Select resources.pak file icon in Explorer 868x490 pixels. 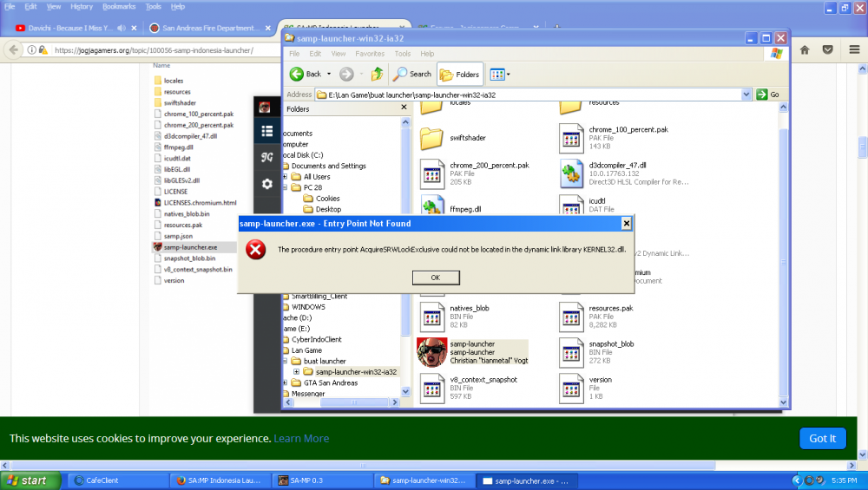(571, 317)
